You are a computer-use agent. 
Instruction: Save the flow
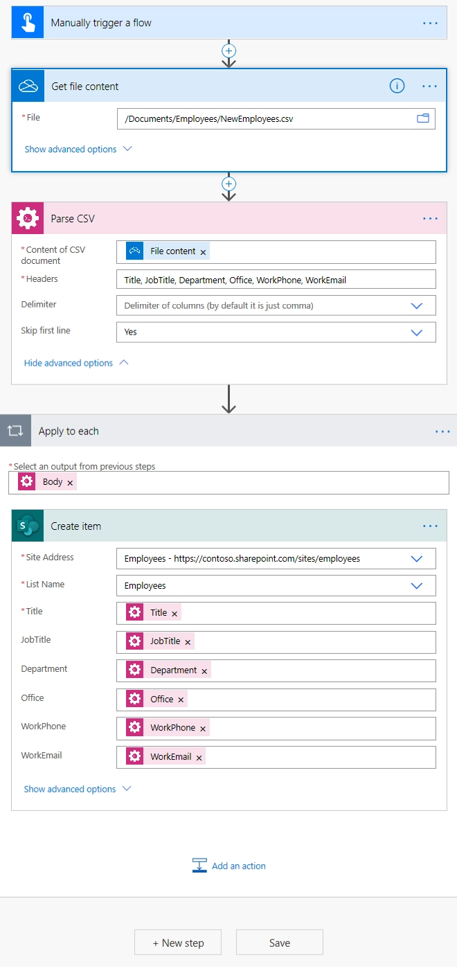pos(280,943)
